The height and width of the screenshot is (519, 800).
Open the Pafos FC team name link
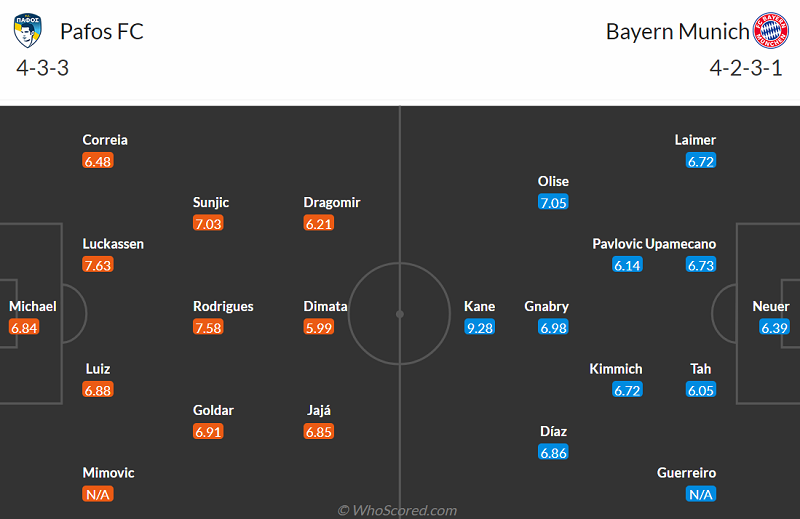(102, 31)
